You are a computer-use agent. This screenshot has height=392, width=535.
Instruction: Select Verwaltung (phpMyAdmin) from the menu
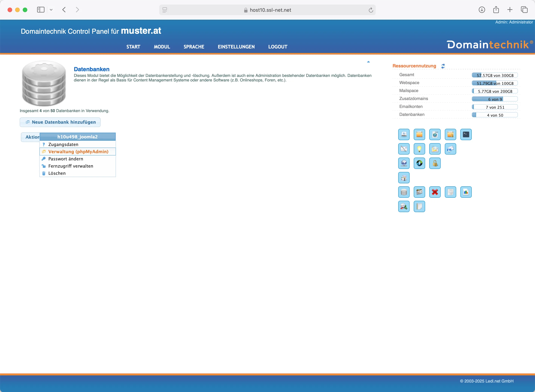[78, 151]
